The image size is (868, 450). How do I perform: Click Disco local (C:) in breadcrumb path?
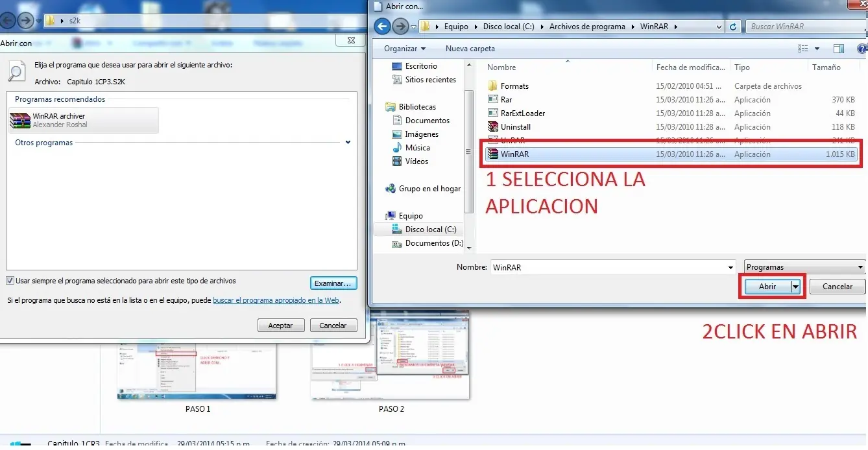(x=509, y=27)
